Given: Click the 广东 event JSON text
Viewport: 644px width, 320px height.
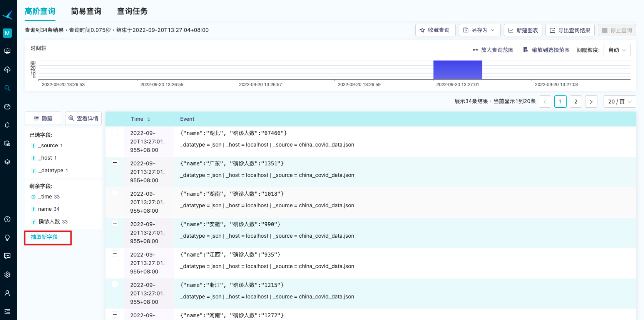Looking at the screenshot, I should 232,163.
